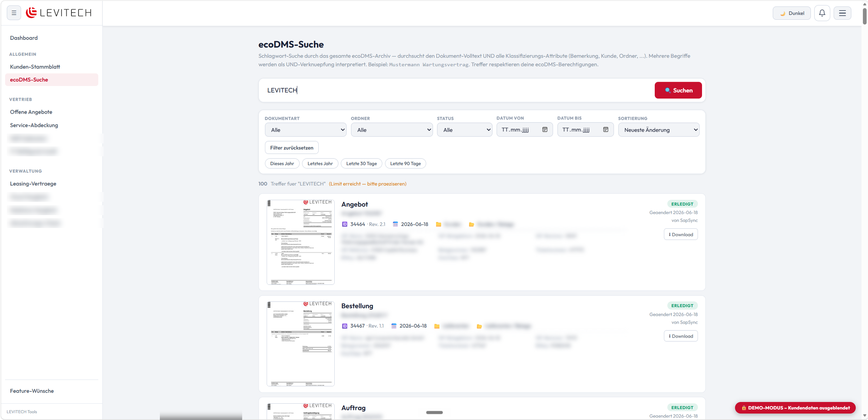
Task: Click document number 34464
Action: click(x=357, y=224)
